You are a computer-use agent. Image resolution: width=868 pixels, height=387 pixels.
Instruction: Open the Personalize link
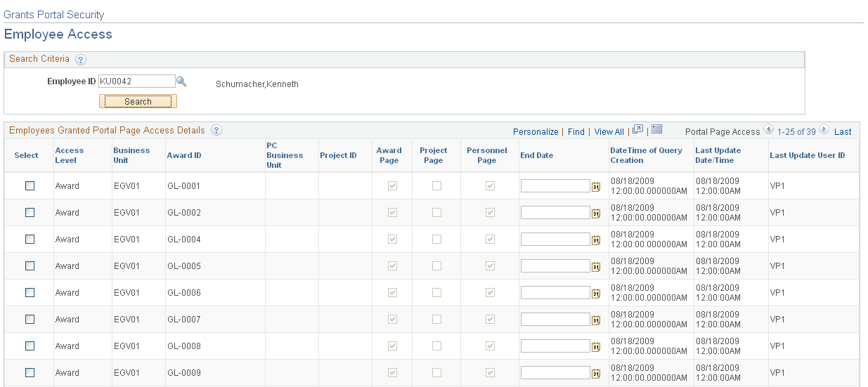(536, 131)
